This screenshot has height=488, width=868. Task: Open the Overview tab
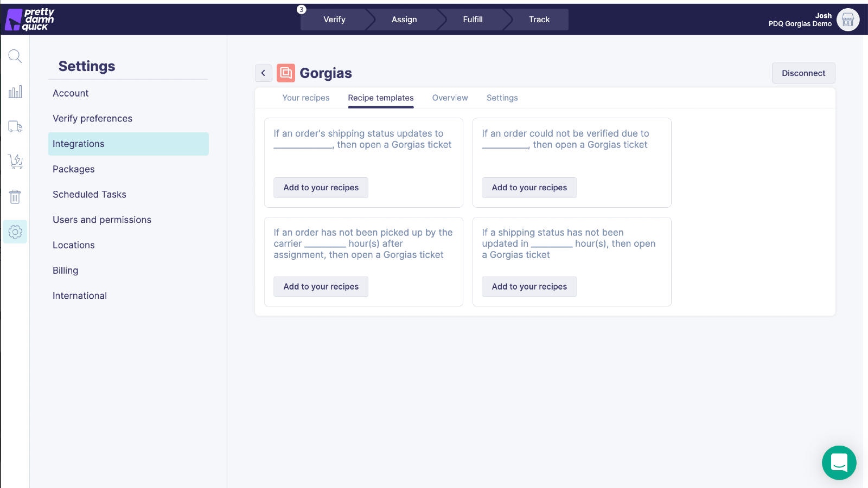[450, 98]
